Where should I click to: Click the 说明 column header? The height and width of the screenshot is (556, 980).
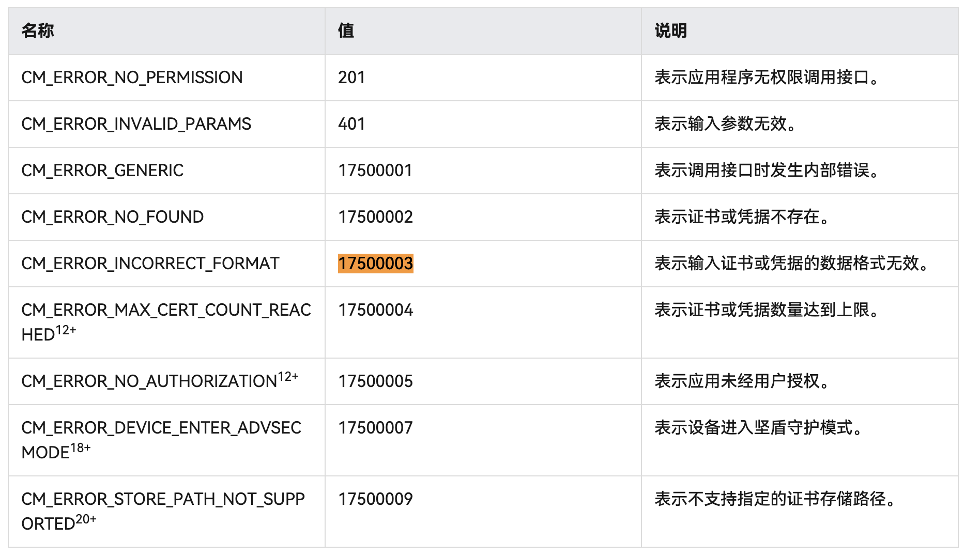click(x=670, y=31)
